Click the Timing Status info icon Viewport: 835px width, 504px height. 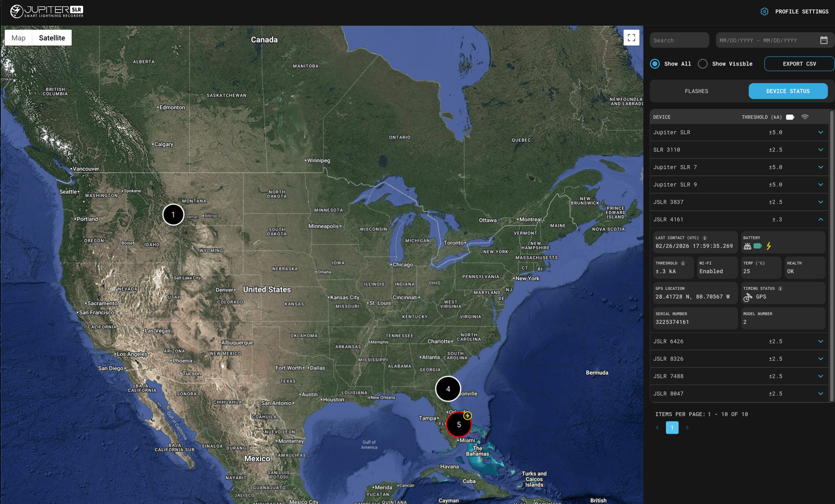780,289
